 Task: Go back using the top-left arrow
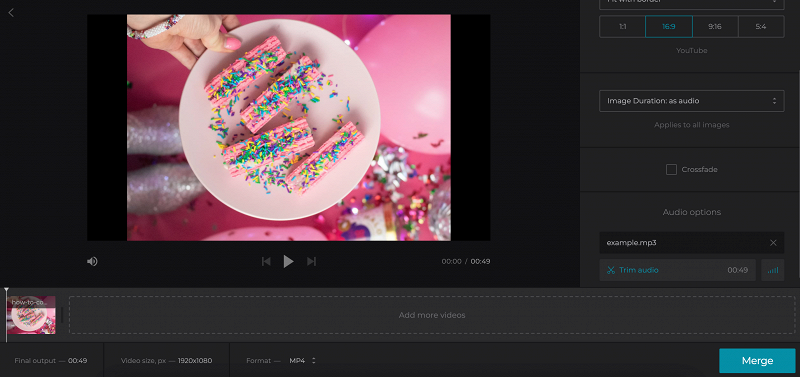[x=11, y=13]
